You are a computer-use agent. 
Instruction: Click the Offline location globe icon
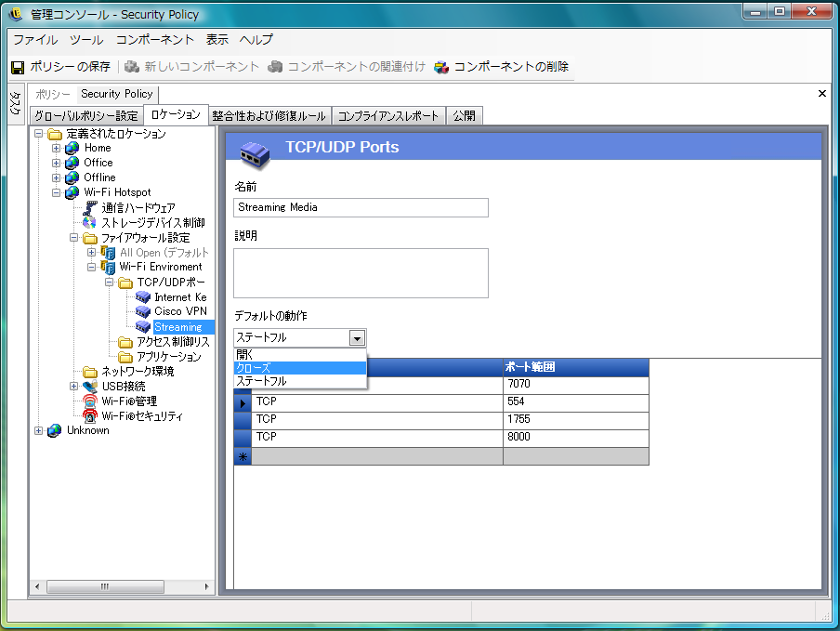tap(72, 177)
